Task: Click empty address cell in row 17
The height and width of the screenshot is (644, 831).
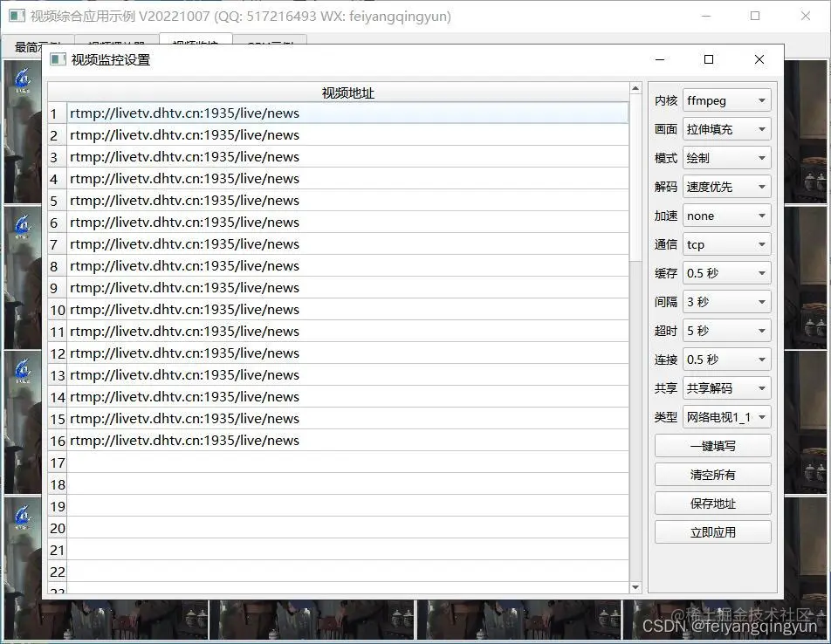Action: tap(347, 462)
